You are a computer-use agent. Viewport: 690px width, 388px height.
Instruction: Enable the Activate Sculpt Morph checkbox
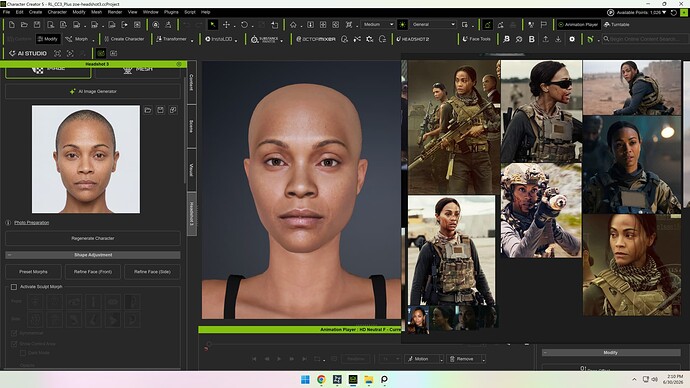[14, 287]
